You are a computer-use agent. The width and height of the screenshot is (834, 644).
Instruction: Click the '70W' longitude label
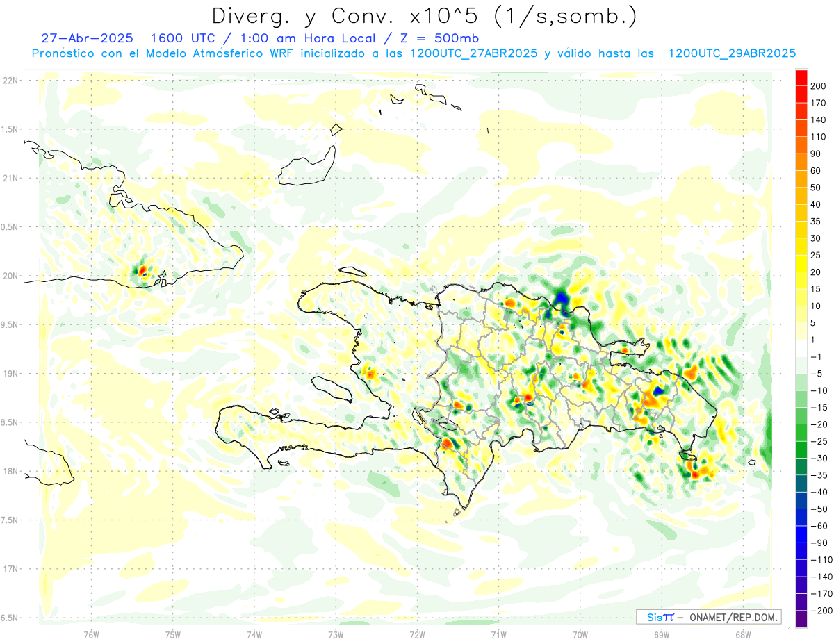click(x=580, y=634)
